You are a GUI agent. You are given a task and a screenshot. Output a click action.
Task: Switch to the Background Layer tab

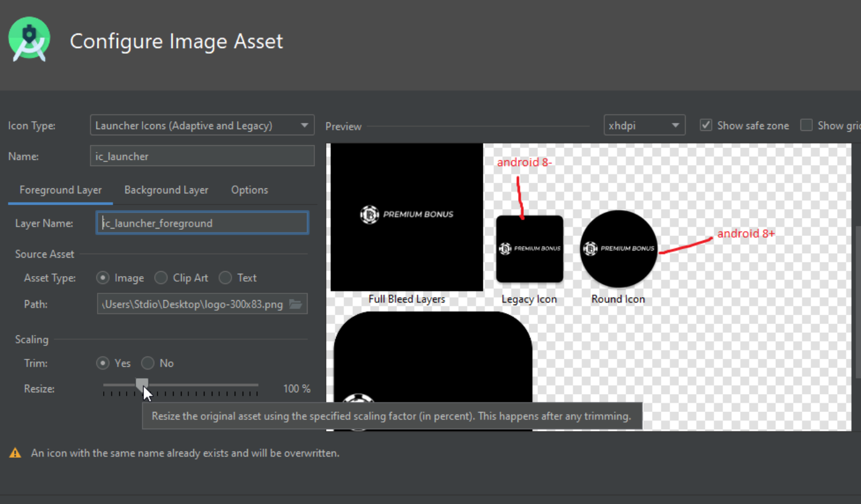[166, 190]
